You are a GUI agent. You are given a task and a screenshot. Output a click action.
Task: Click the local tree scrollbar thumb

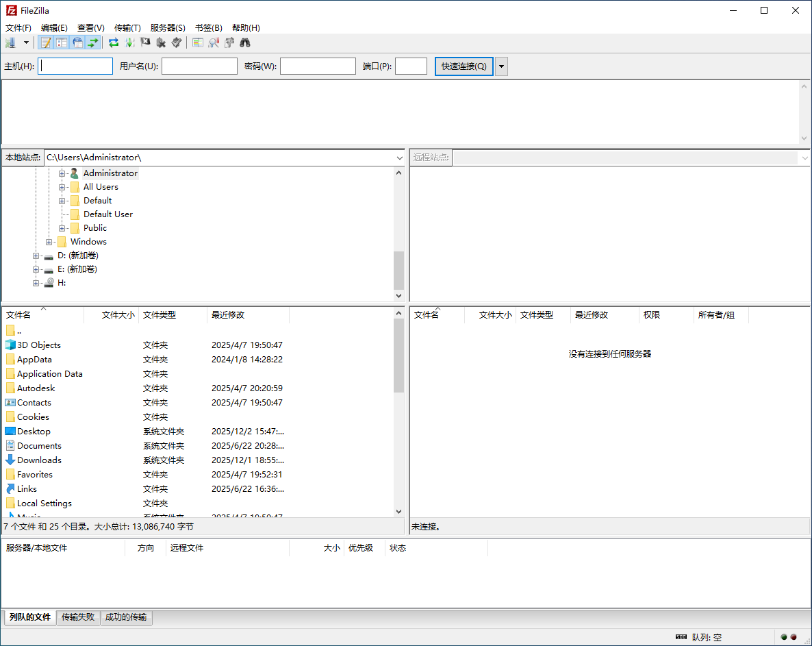pyautogui.click(x=398, y=271)
